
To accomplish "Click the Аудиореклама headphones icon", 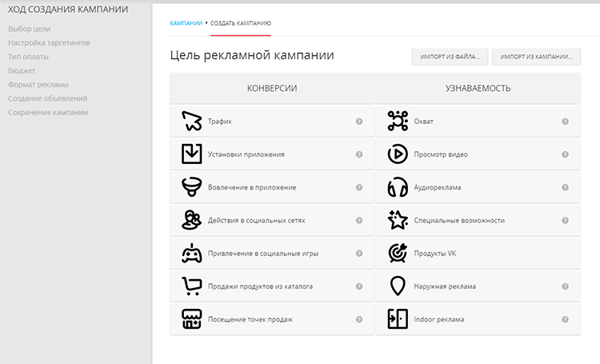I will coord(397,187).
